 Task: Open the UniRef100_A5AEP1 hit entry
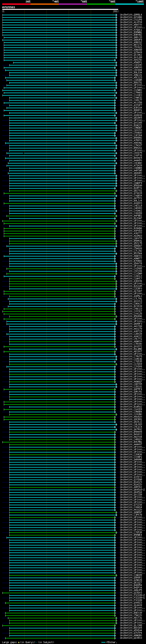[131, 63]
